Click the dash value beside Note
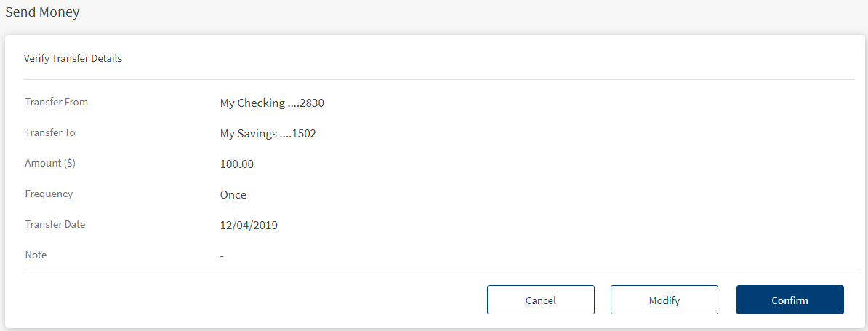Screen dimensions: 868x331 coord(222,256)
